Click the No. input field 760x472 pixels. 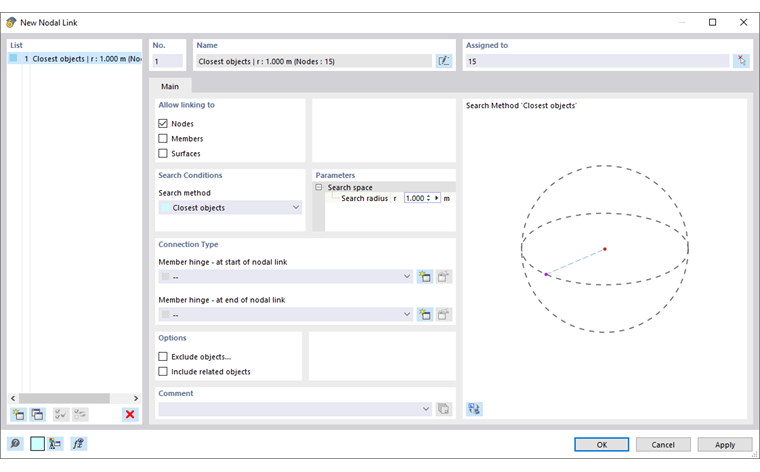coord(168,61)
